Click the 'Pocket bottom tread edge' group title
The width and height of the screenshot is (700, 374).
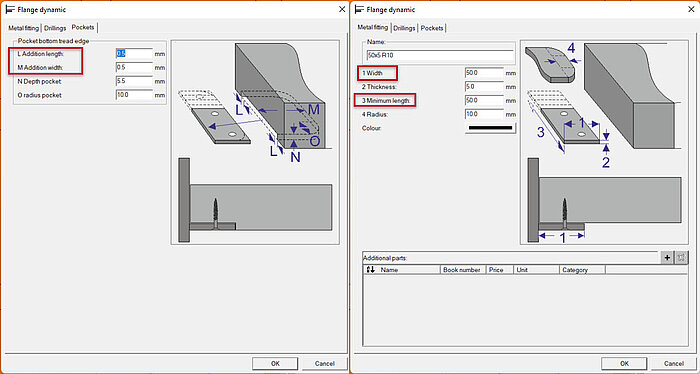pos(53,41)
